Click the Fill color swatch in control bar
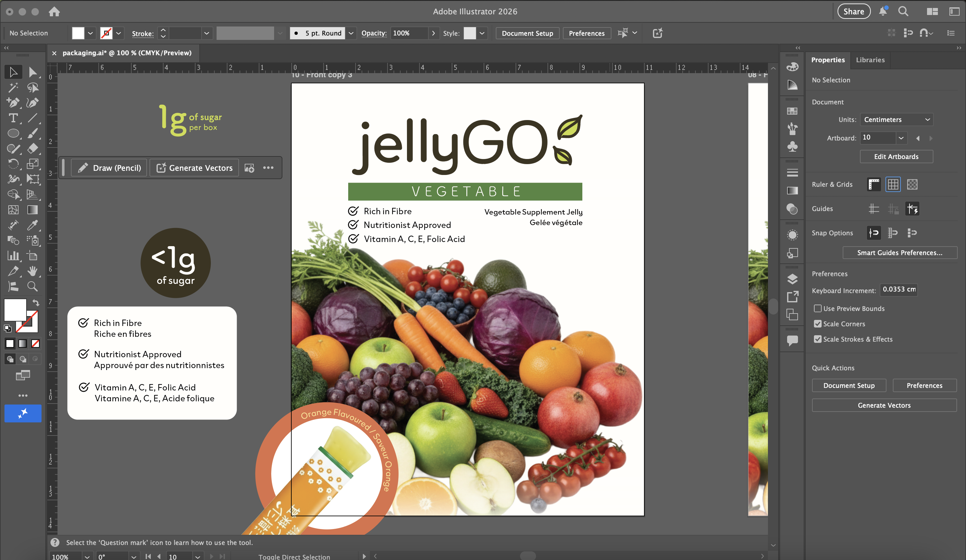This screenshot has height=560, width=966. click(x=78, y=33)
